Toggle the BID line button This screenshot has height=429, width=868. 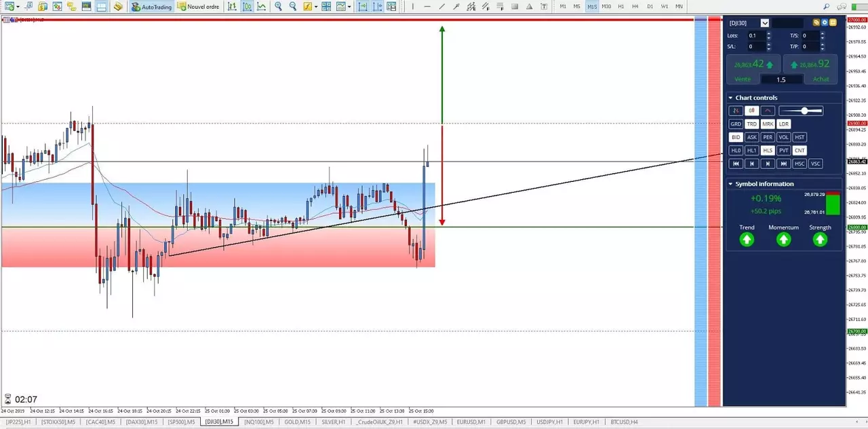pyautogui.click(x=735, y=137)
